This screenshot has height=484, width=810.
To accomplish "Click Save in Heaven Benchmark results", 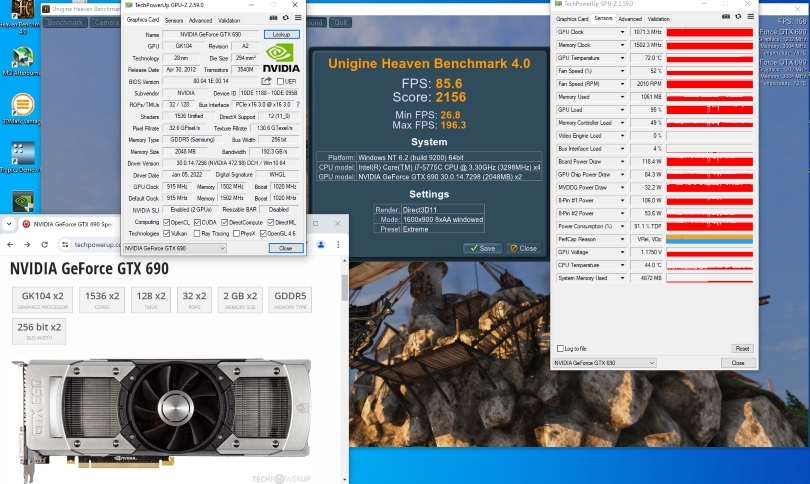I will (482, 248).
